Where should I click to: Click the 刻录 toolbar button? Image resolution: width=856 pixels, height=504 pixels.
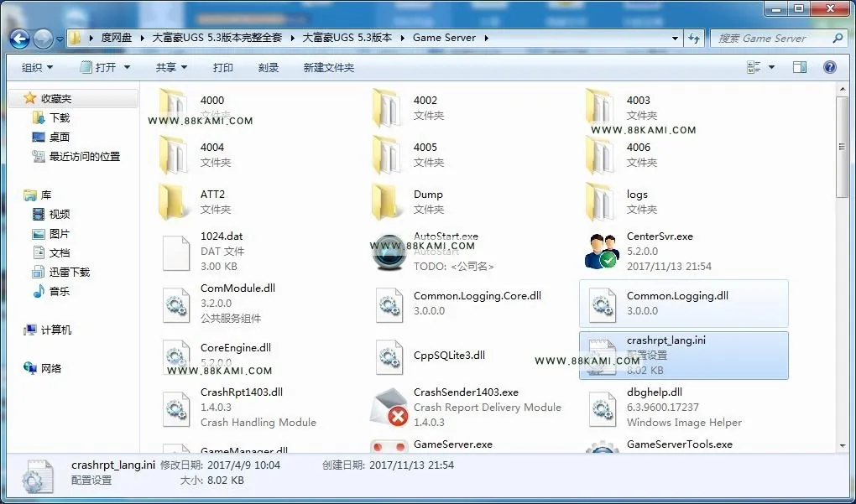(x=268, y=68)
